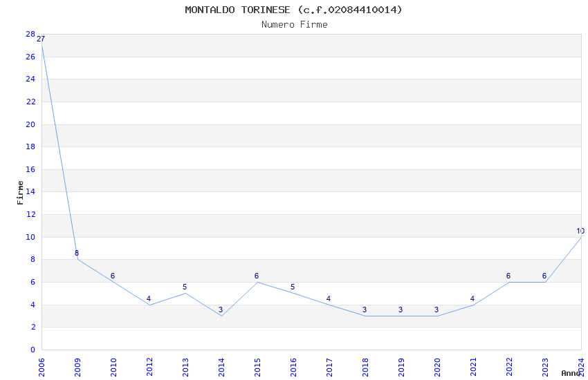Click data label 27 at year 2006
Screen dimensions: 588x380
41,39
